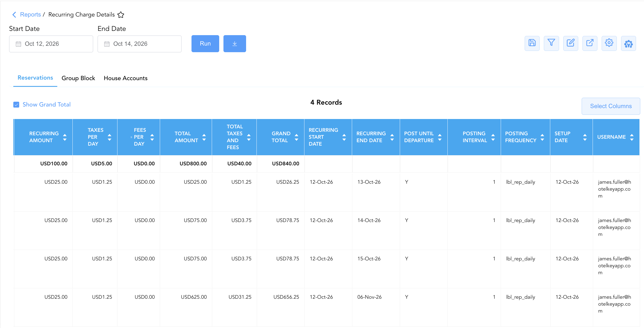644x328 pixels.
Task: Open the filter funnel icon
Action: pos(551,43)
